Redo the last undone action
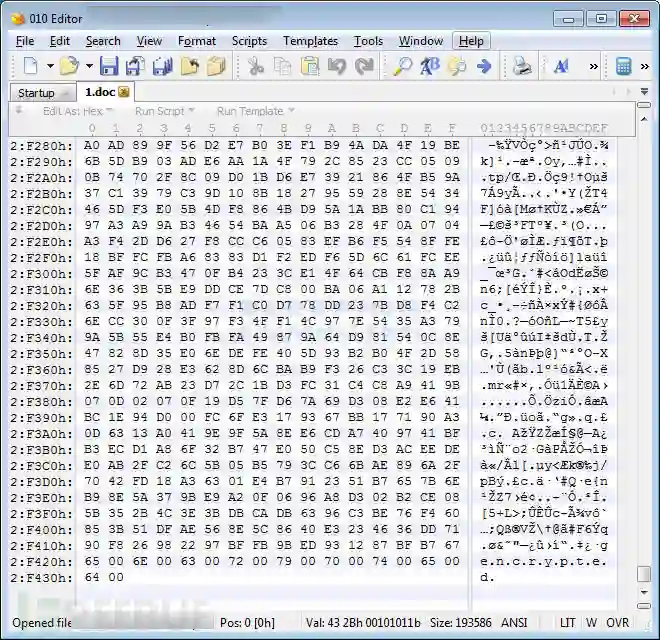The height and width of the screenshot is (640, 660). (x=364, y=66)
